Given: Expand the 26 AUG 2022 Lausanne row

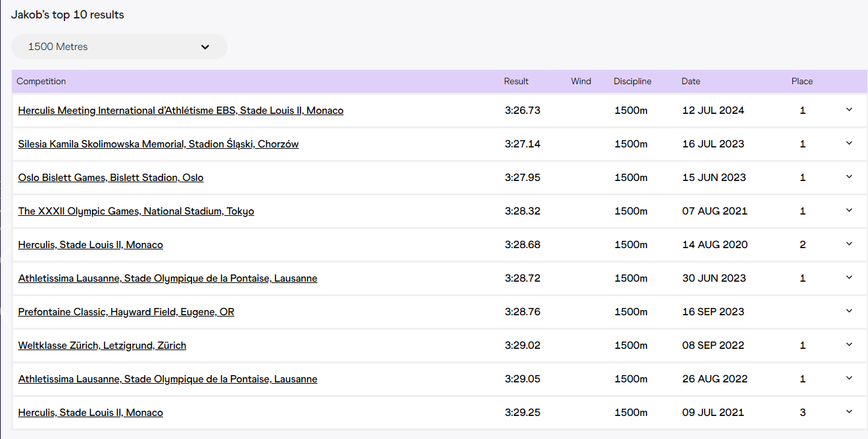Looking at the screenshot, I should point(848,378).
